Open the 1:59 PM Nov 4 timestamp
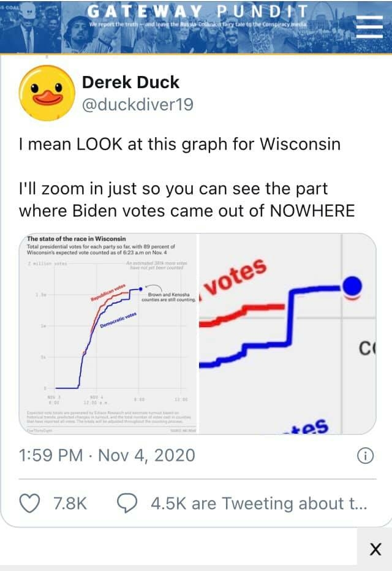This screenshot has width=392, height=571. 107,455
